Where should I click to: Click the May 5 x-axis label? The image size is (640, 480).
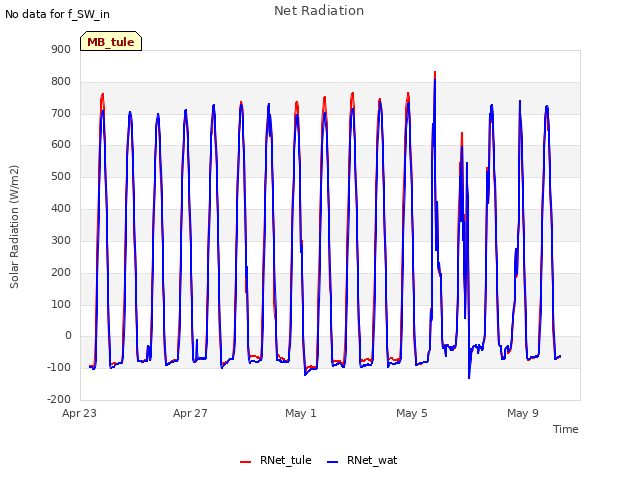click(x=412, y=413)
